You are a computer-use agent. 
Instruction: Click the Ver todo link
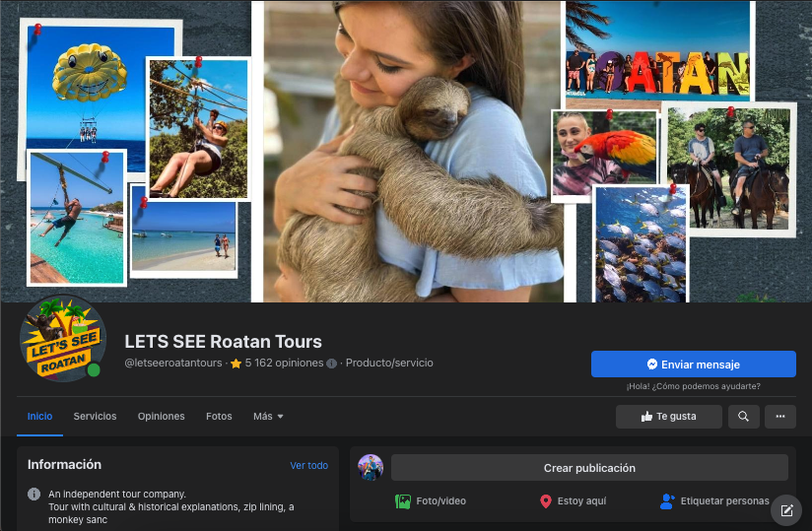click(308, 465)
